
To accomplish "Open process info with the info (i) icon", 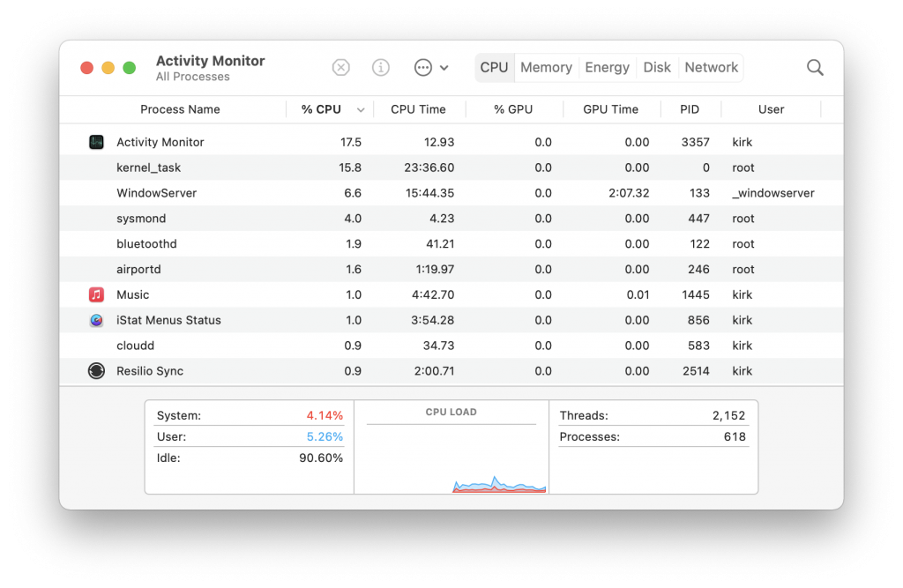I will [x=380, y=67].
